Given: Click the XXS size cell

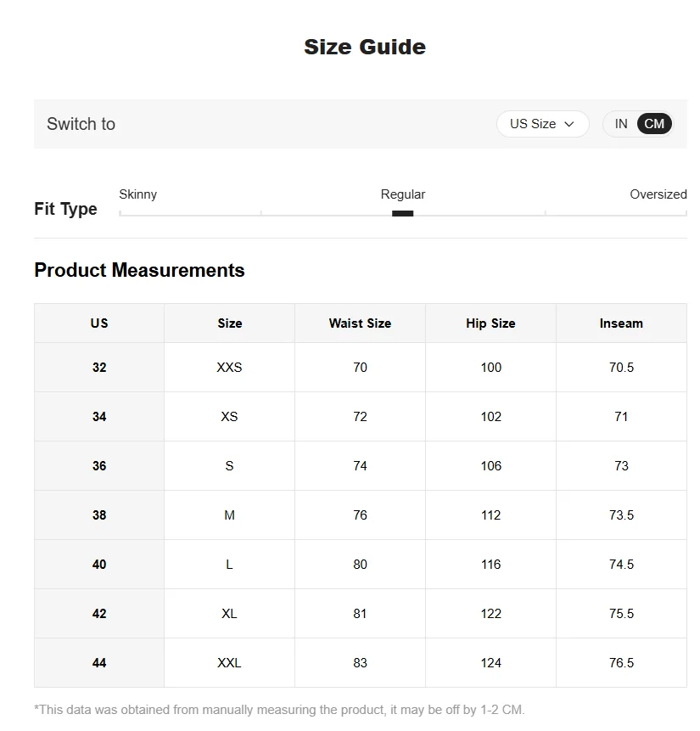Looking at the screenshot, I should [229, 368].
